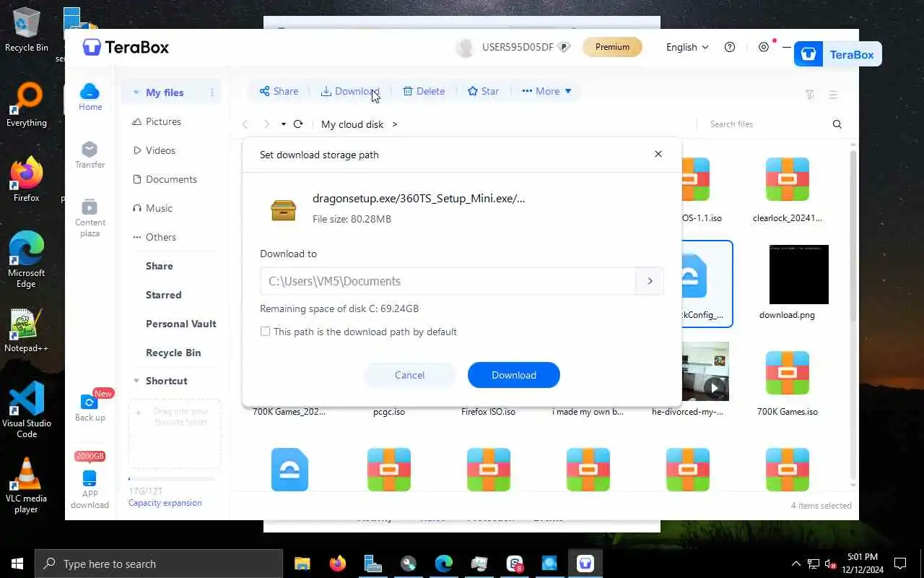Open the Share sidebar item
Image resolution: width=924 pixels, height=578 pixels.
159,266
